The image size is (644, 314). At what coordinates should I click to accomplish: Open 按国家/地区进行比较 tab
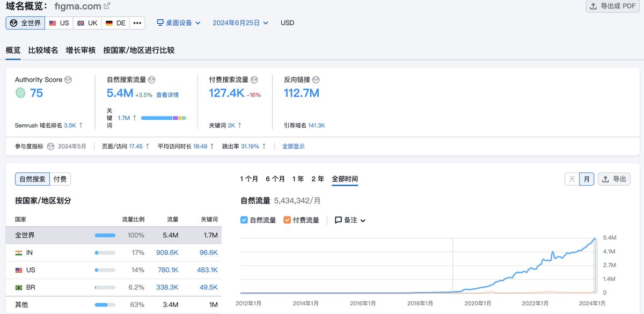point(139,50)
